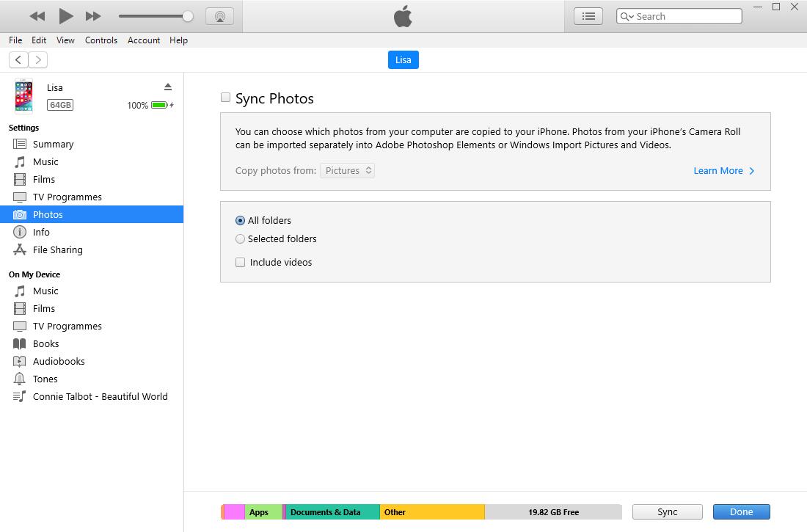Click the Search input field
Screen dimensions: 807x532
679,16
